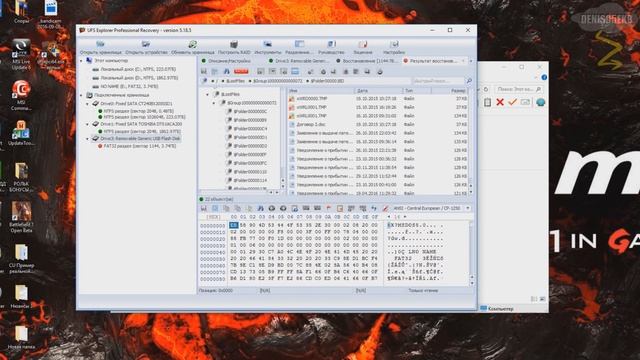Click the binoculars find icon above the file list
This screenshot has height=360, width=640.
[x=227, y=71]
